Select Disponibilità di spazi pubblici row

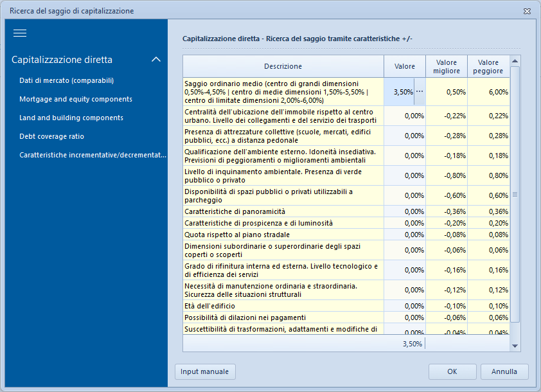coord(283,195)
